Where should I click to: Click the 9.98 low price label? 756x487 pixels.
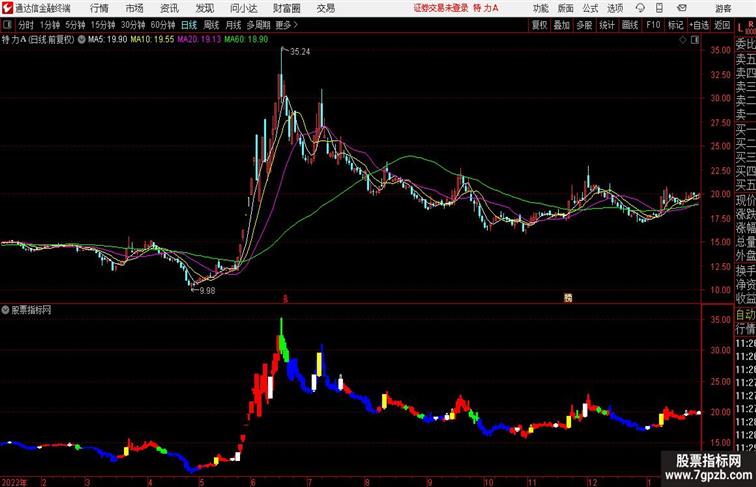pos(207,291)
